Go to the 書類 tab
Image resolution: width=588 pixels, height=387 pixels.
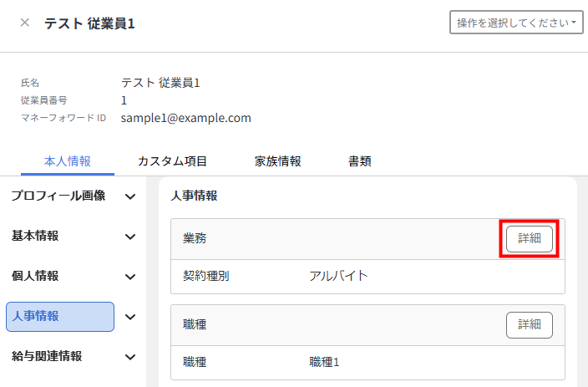click(x=360, y=161)
